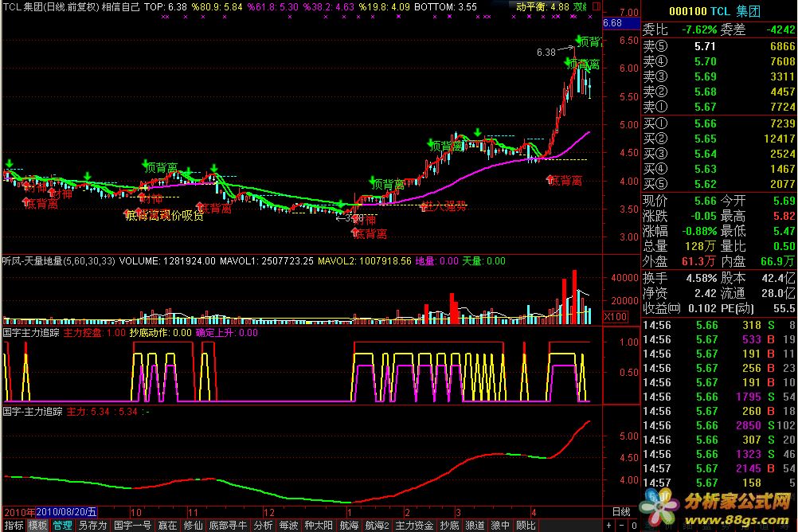Click the 日线 period label
Viewport: 798px width, 532px height.
(620, 511)
